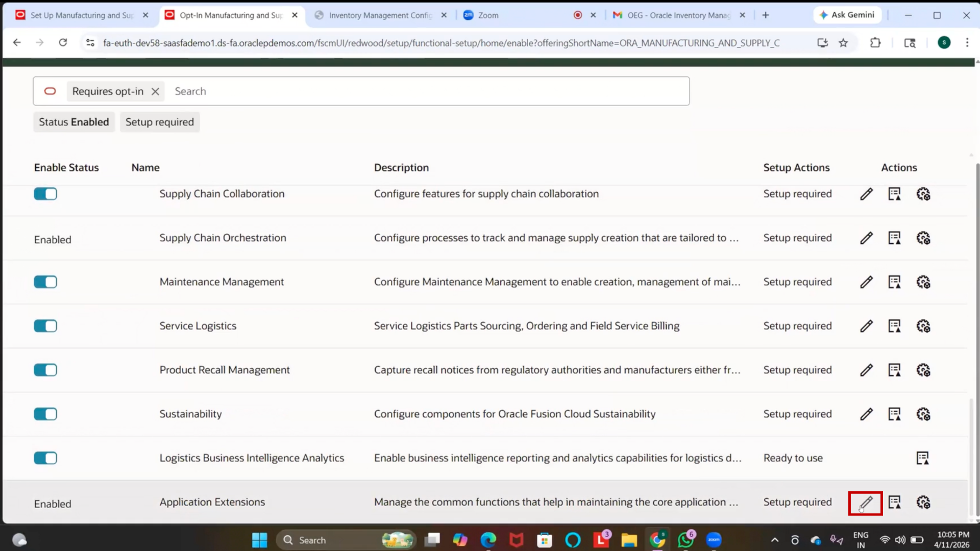Viewport: 980px width, 551px height.
Task: Open documentation icon for Supply Chain Orchestration
Action: point(894,238)
